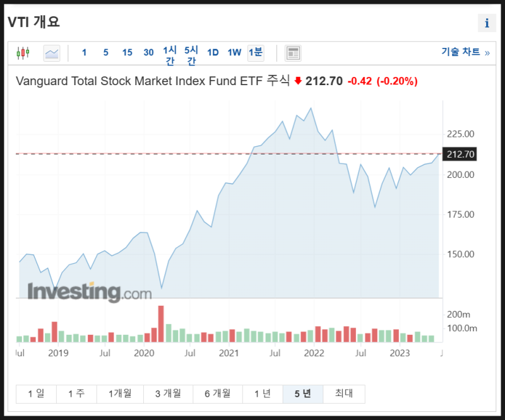Select the 5 minute interval option
The width and height of the screenshot is (505, 420).
click(105, 53)
